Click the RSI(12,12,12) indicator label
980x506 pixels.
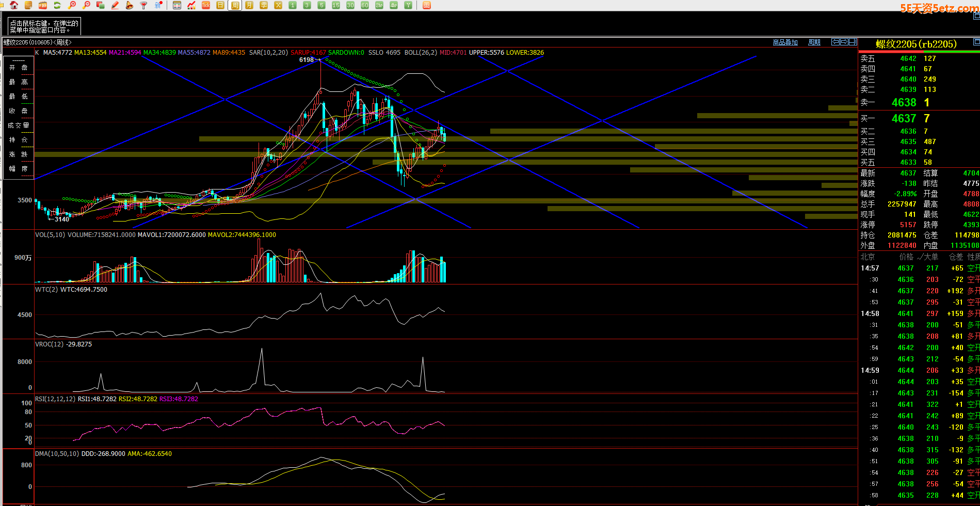pos(55,399)
